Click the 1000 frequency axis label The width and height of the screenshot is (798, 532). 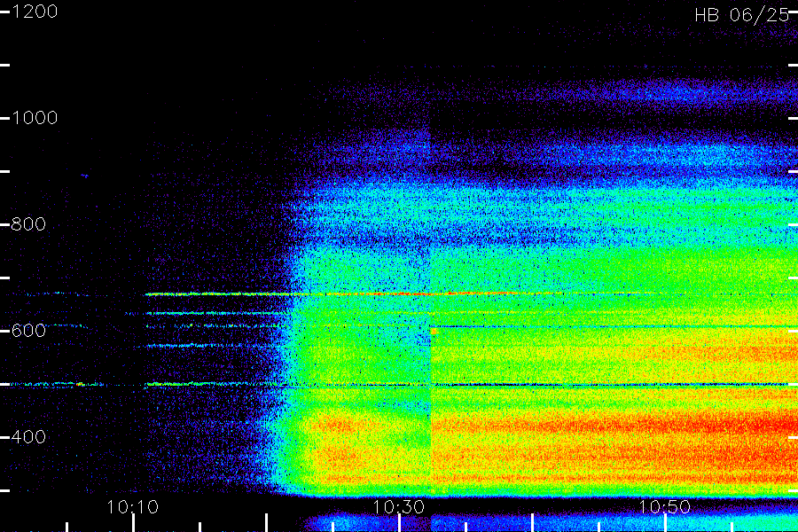[34, 118]
